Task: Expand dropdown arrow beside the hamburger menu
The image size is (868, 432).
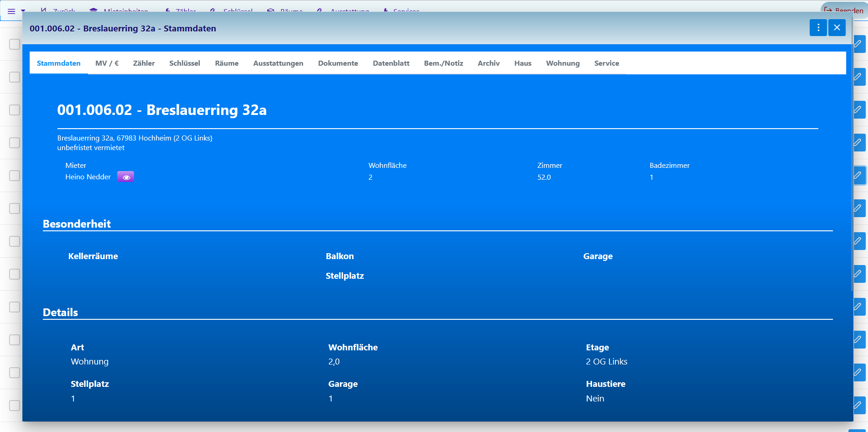Action: (23, 11)
